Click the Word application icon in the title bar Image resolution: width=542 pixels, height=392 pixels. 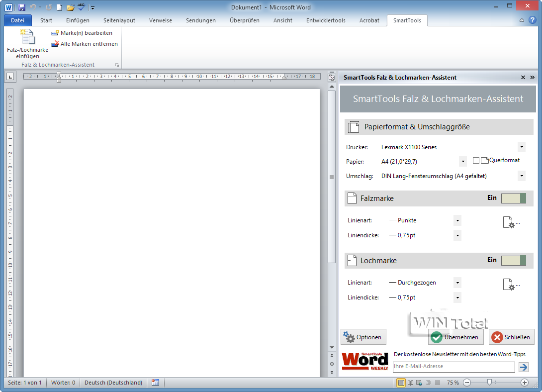tap(8, 7)
